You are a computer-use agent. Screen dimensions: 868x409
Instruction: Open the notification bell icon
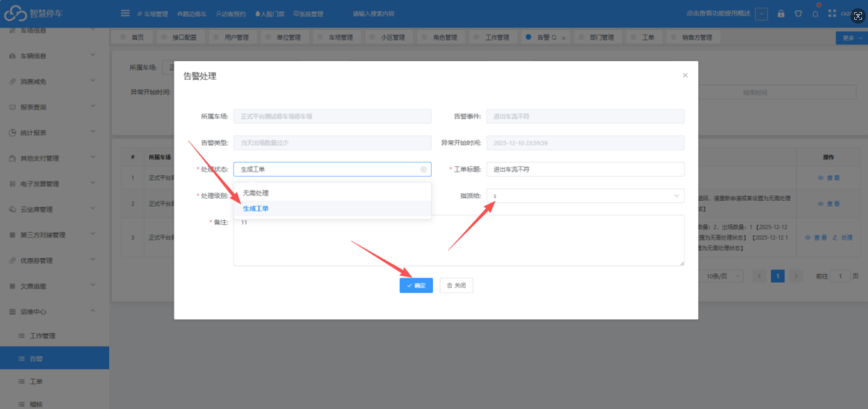click(815, 14)
